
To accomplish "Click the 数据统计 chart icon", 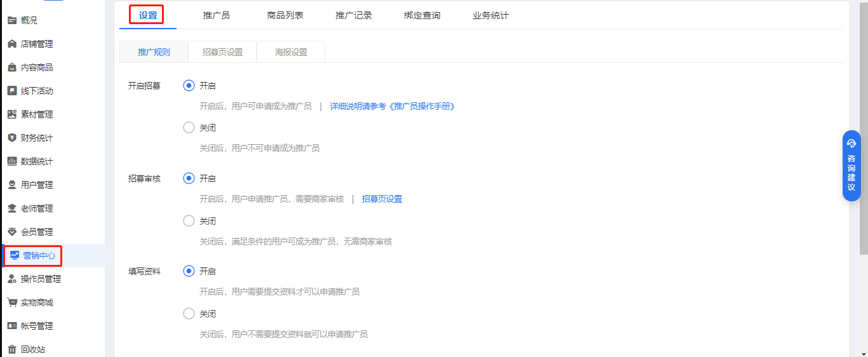I will tap(12, 161).
